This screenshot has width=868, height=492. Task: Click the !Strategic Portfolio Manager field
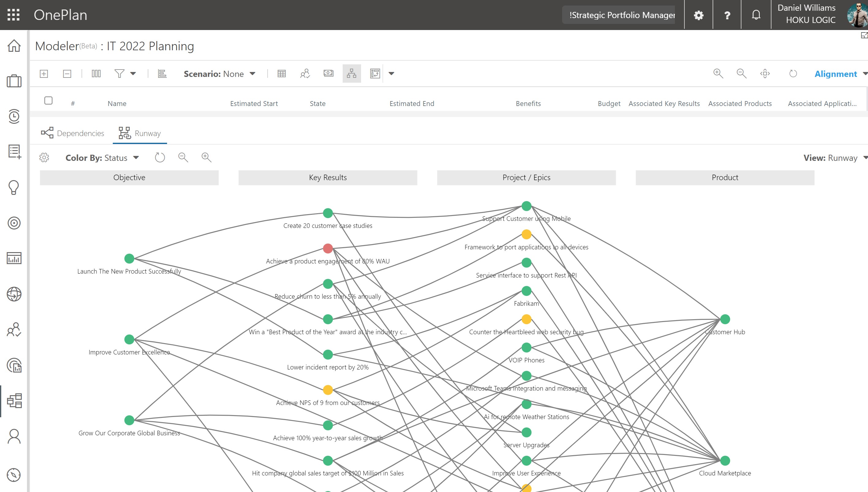619,15
